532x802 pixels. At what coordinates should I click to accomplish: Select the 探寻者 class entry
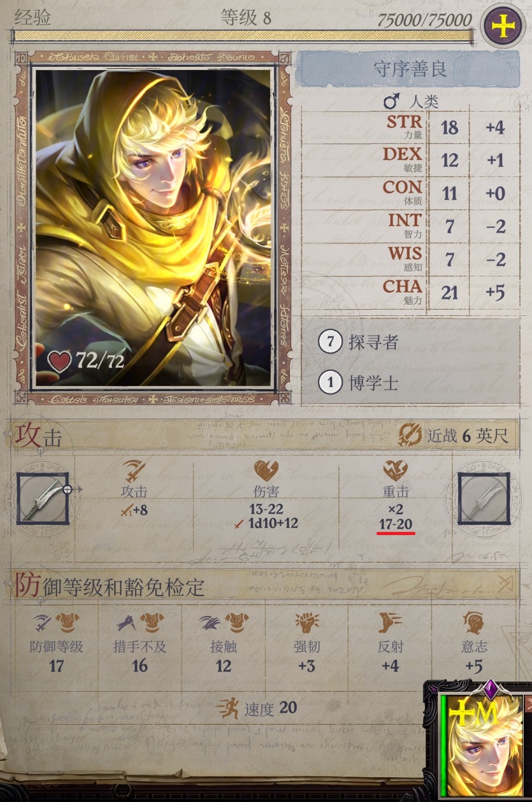(410, 341)
